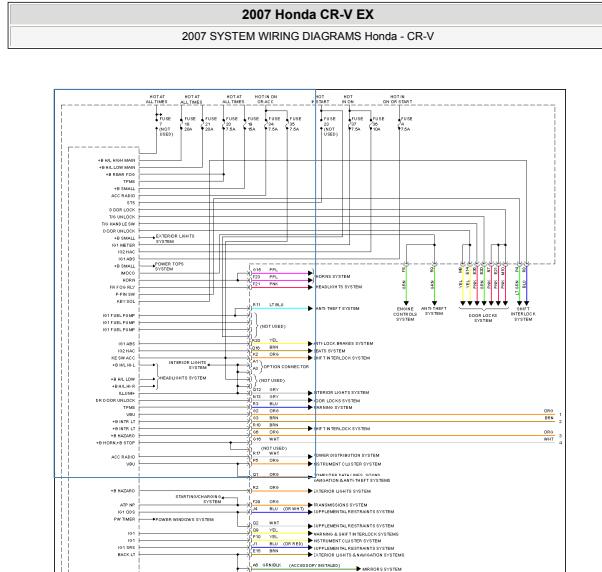Click 'DOOR LOCKS SYSTEM' under the brace
602x572 pixels.
pyautogui.click(x=483, y=318)
